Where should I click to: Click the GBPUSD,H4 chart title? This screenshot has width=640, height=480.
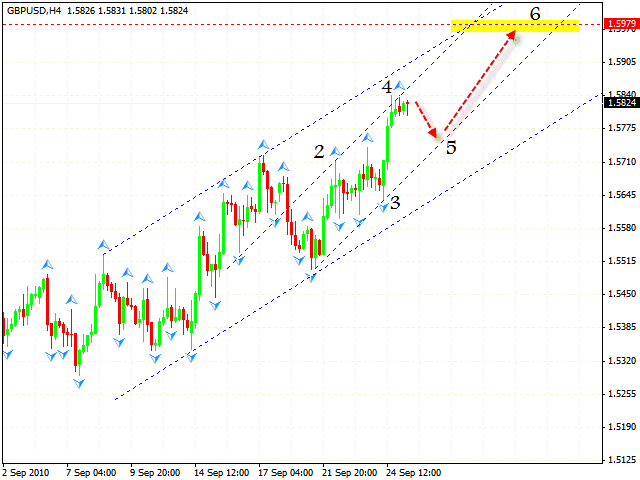[34, 11]
